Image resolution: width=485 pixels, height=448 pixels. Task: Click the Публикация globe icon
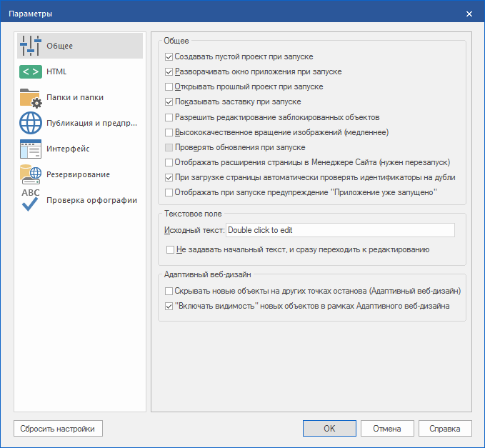click(x=31, y=123)
